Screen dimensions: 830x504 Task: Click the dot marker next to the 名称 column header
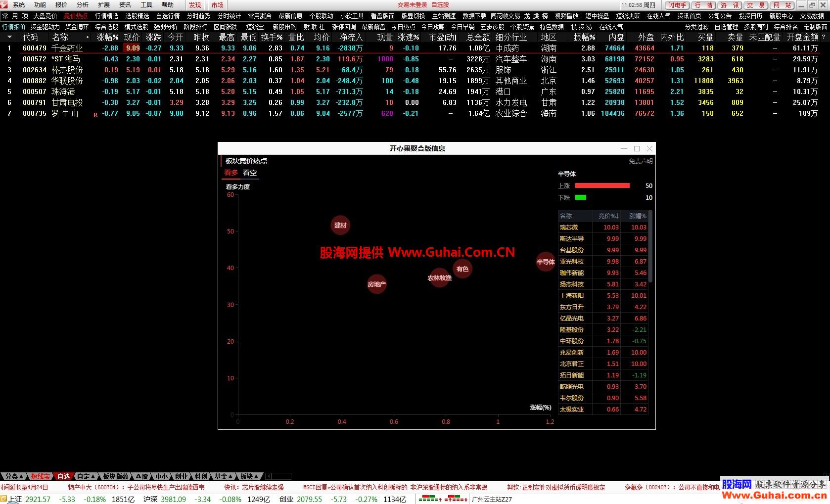[x=88, y=37]
